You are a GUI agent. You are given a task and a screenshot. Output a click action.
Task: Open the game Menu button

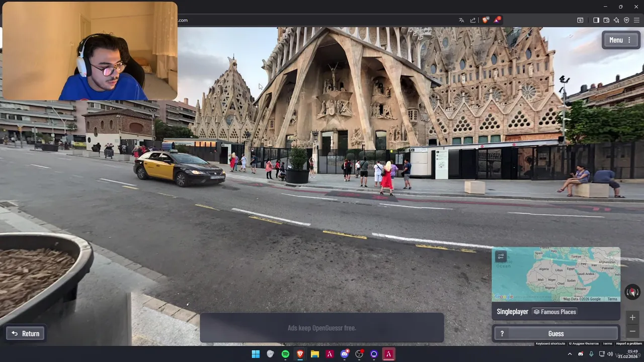click(x=620, y=40)
